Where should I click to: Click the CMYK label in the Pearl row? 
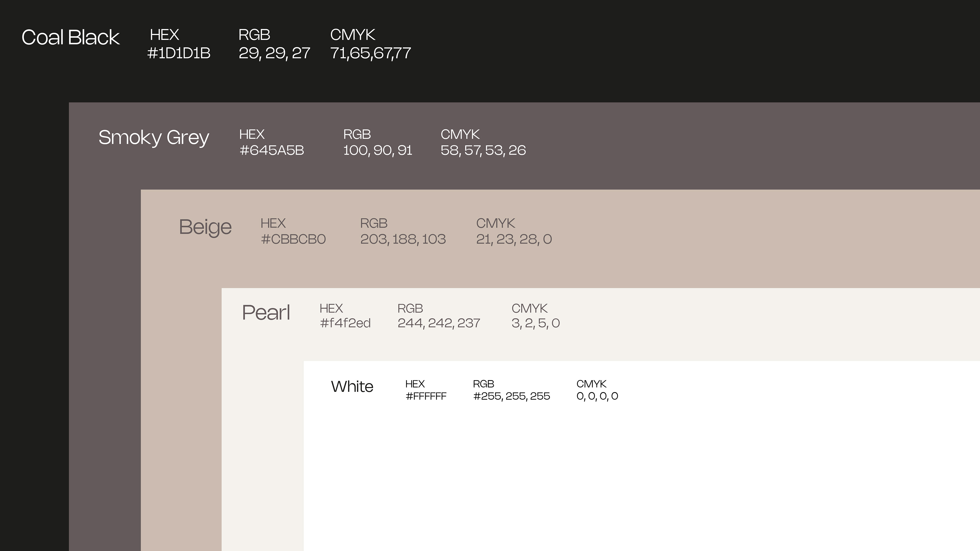[530, 308]
